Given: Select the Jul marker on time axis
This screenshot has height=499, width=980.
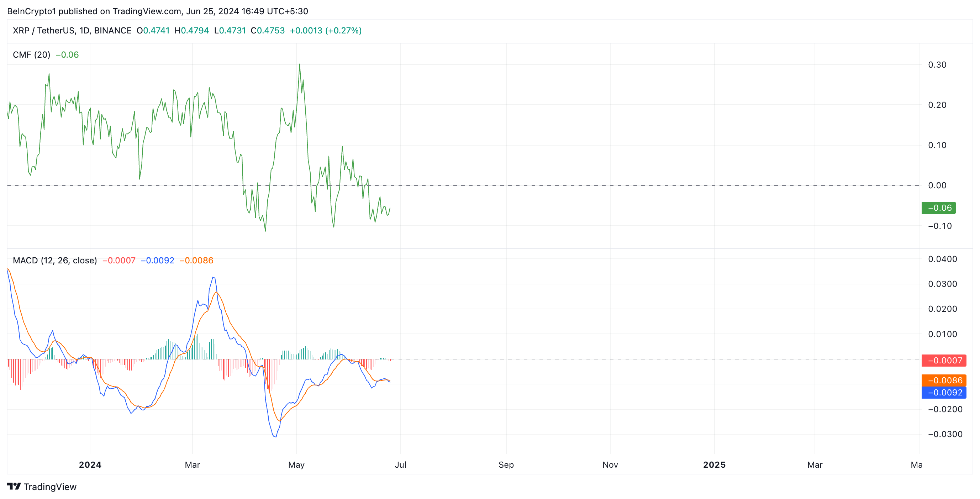Looking at the screenshot, I should [x=401, y=465].
